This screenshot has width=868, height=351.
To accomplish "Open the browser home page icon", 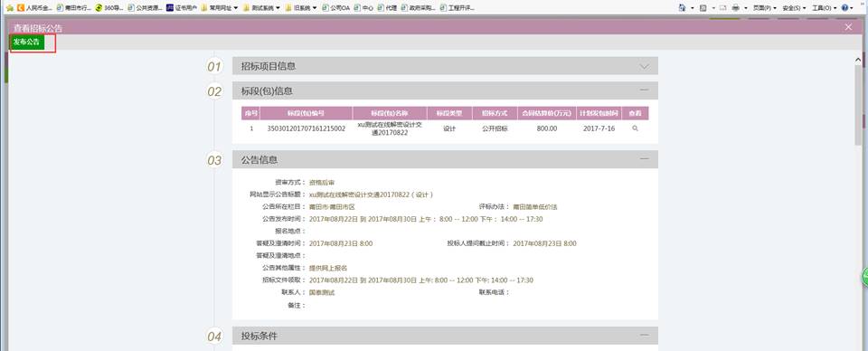I will pyautogui.click(x=682, y=8).
